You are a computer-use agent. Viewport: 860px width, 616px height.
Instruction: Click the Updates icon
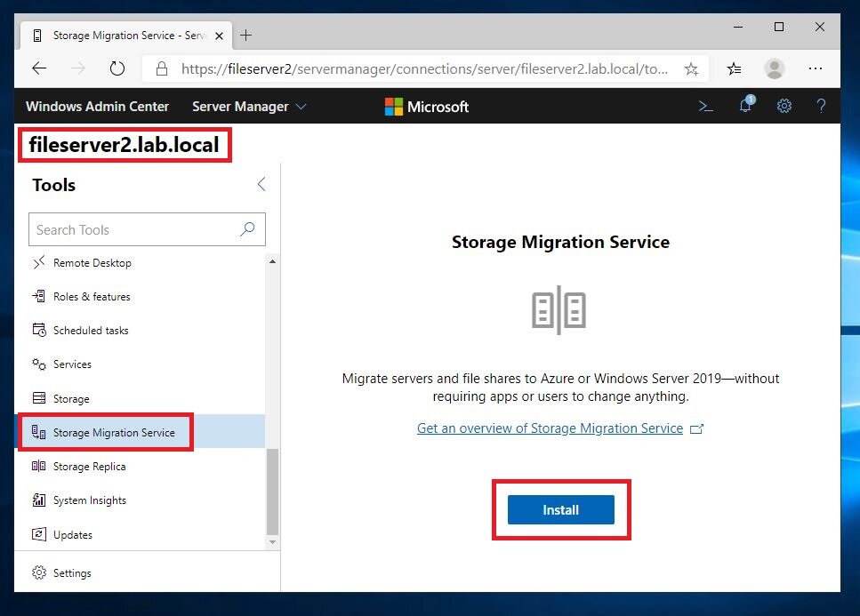(x=39, y=534)
